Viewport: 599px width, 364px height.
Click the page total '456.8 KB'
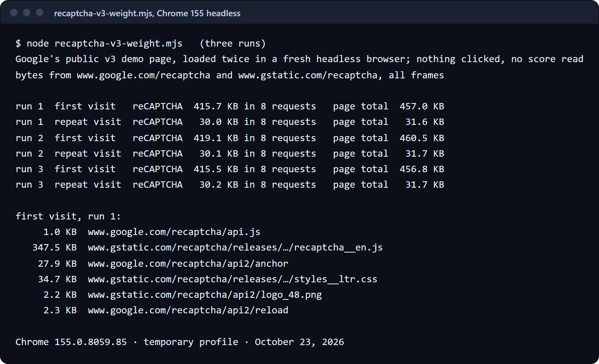click(x=422, y=169)
